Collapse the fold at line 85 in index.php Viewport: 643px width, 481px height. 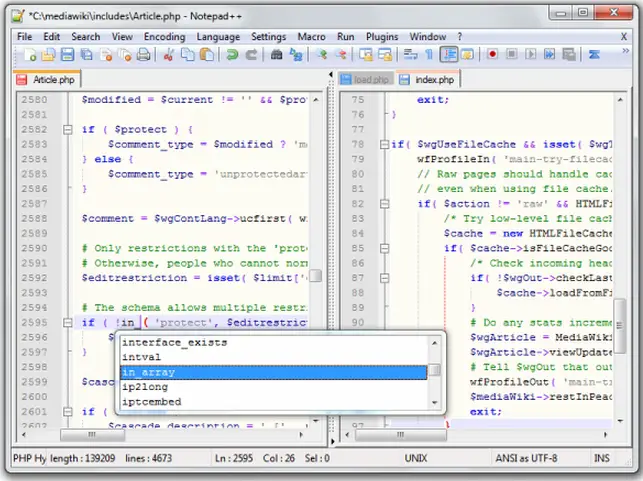click(384, 248)
